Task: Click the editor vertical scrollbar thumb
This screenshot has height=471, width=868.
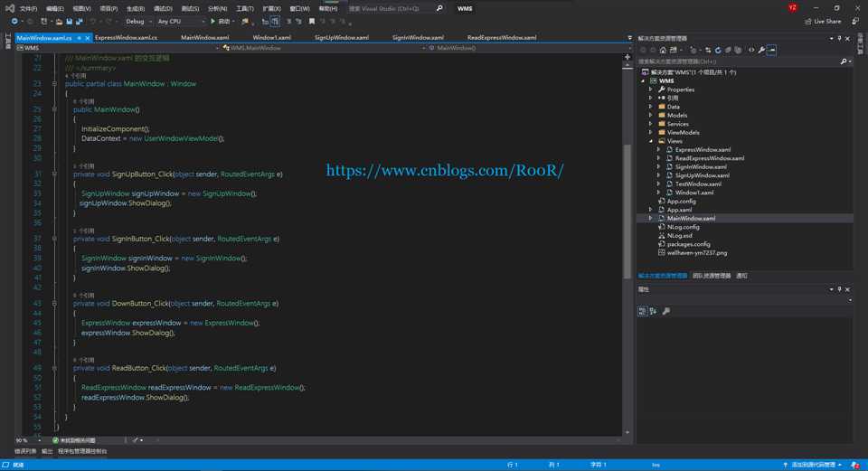Action: click(627, 212)
